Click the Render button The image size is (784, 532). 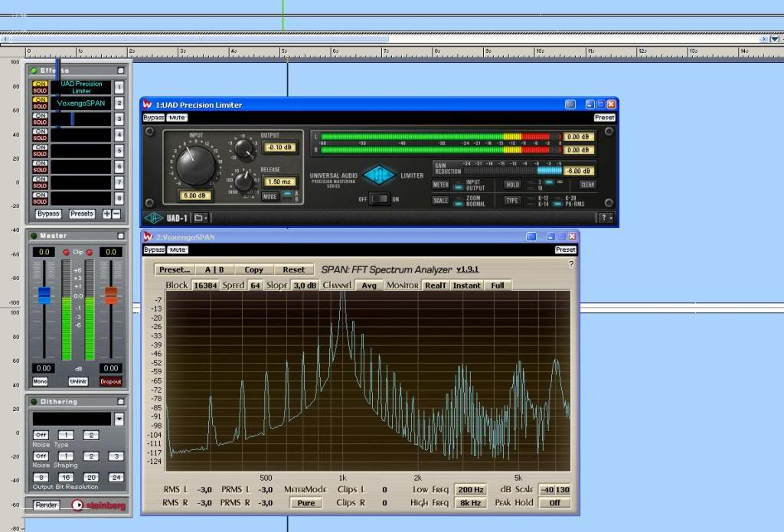tap(47, 505)
